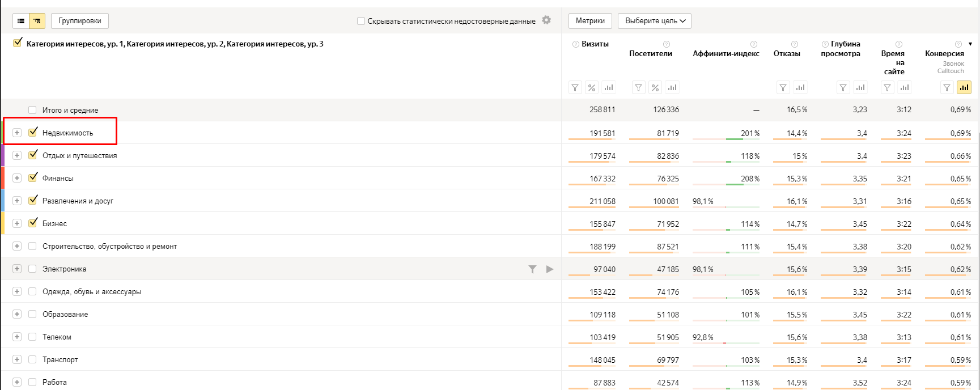
Task: Sort by Время на сайте column header
Action: pos(893,62)
